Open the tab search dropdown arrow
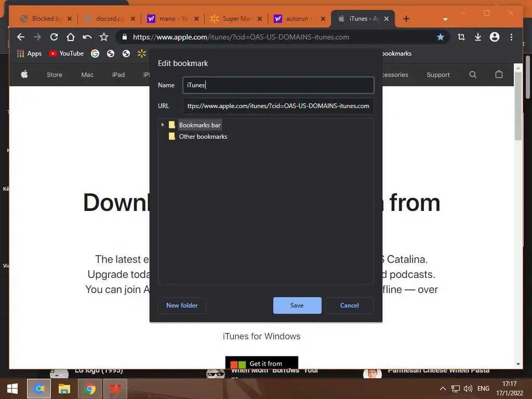 pyautogui.click(x=445, y=19)
